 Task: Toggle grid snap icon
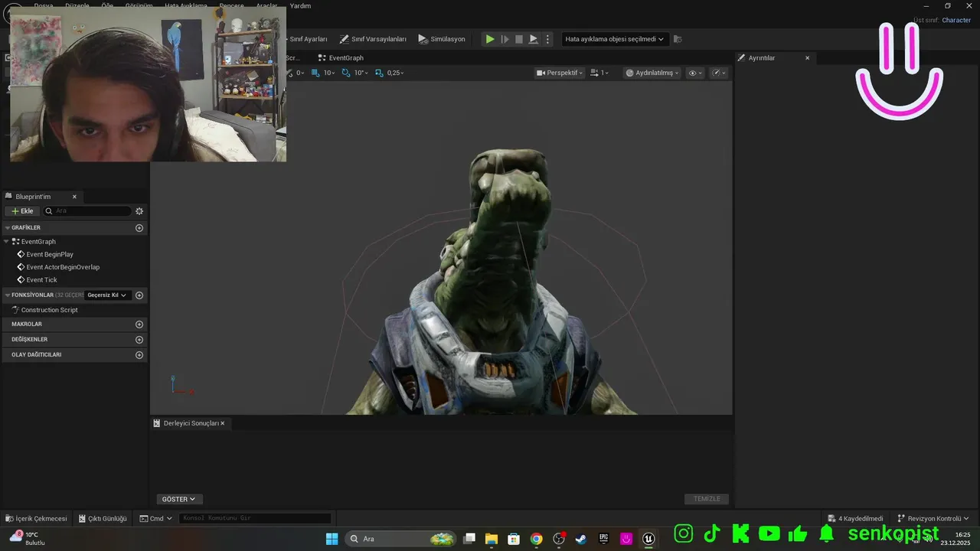pyautogui.click(x=315, y=73)
